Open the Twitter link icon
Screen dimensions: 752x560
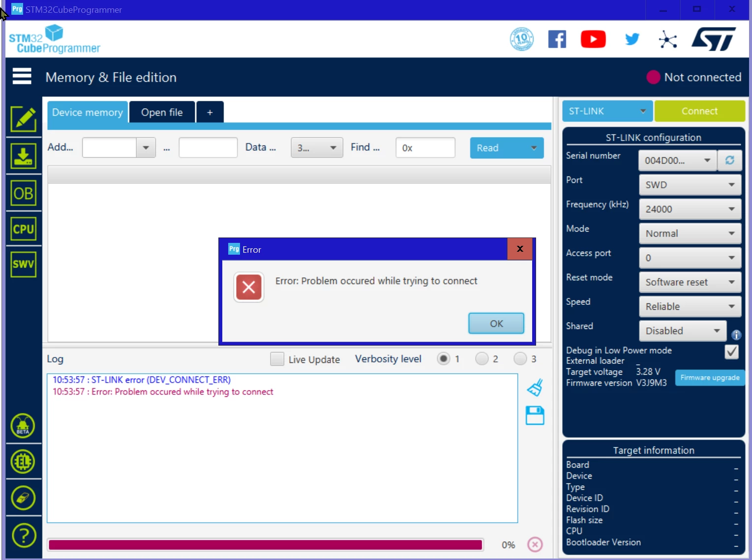coord(632,39)
